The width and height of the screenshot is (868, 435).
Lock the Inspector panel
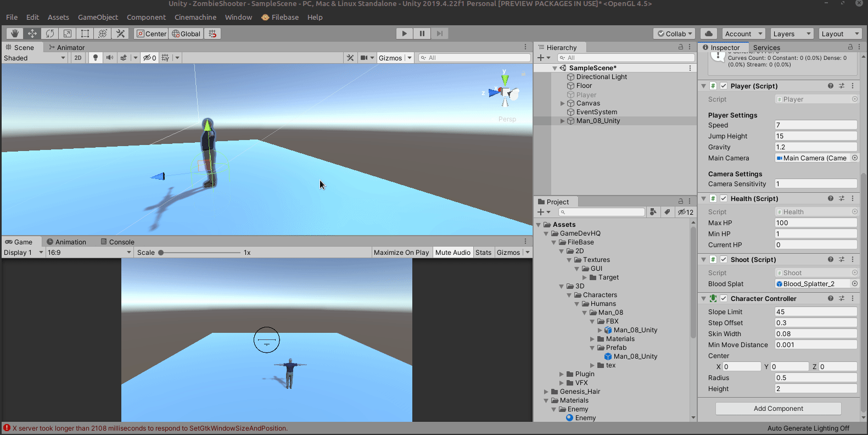pos(850,47)
